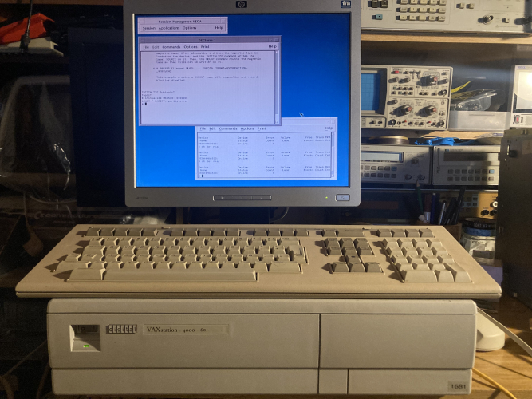Open the Session menu in Session Manager
Image resolution: width=532 pixels, height=399 pixels.
149,28
